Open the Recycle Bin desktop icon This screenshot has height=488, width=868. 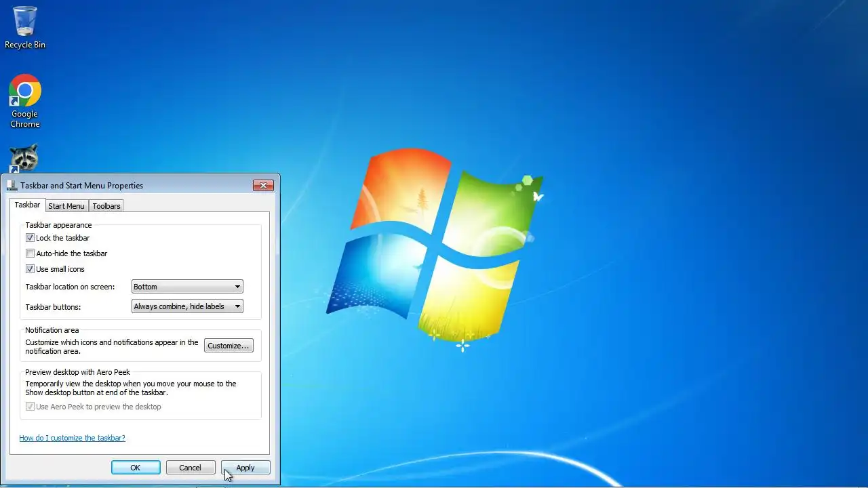tap(25, 28)
